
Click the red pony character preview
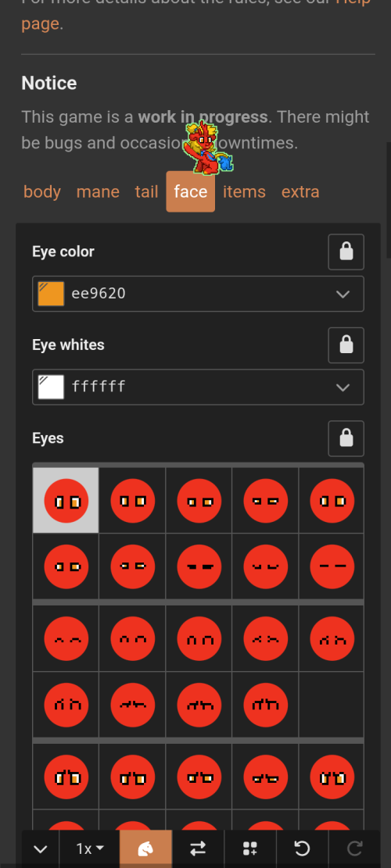(x=208, y=148)
